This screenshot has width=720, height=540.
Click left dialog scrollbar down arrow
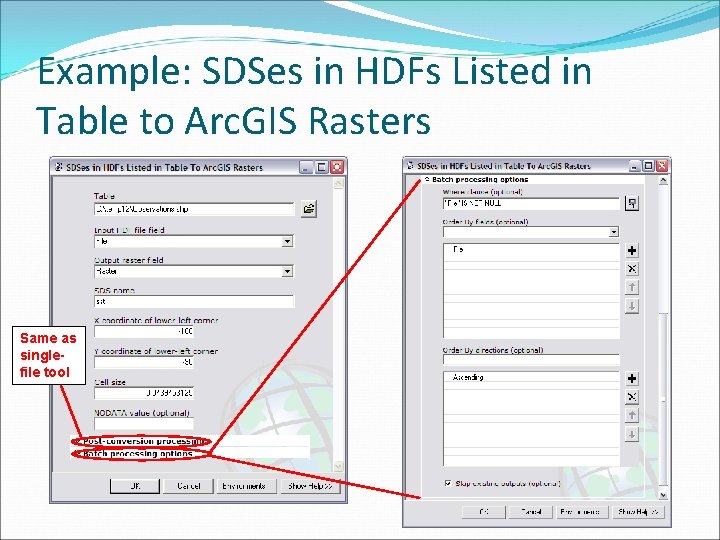click(338, 467)
